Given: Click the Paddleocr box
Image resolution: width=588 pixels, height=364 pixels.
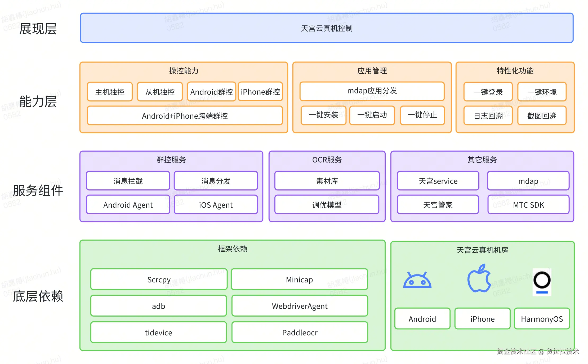Looking at the screenshot, I should [x=300, y=332].
